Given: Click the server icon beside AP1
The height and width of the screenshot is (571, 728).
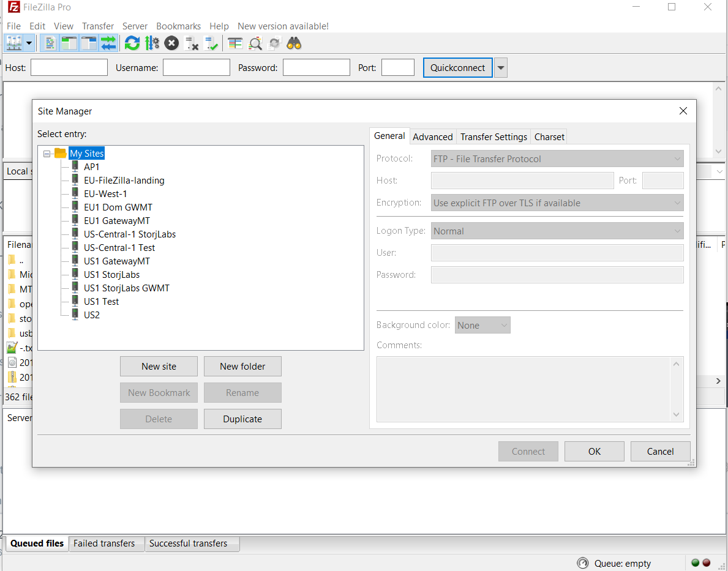Looking at the screenshot, I should coord(75,166).
